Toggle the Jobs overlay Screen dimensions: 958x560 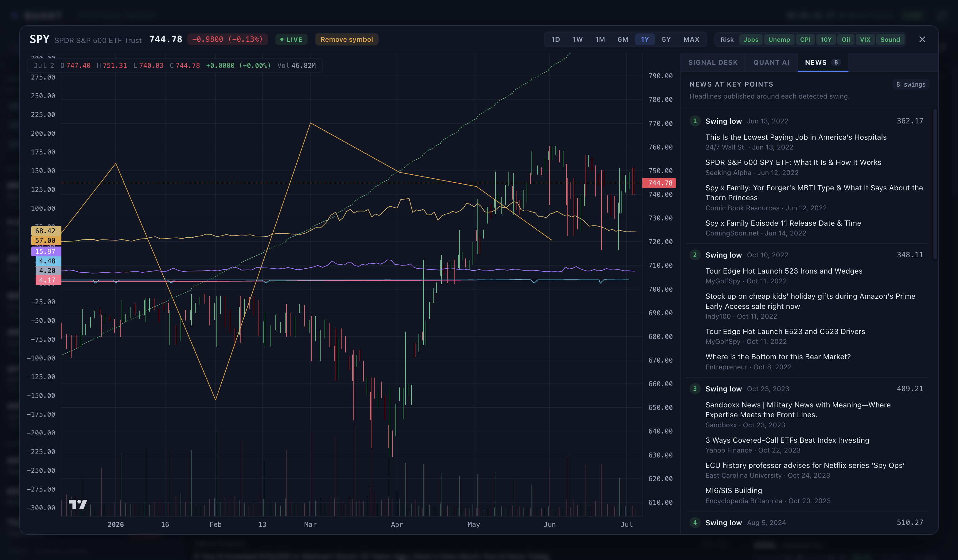(x=751, y=40)
